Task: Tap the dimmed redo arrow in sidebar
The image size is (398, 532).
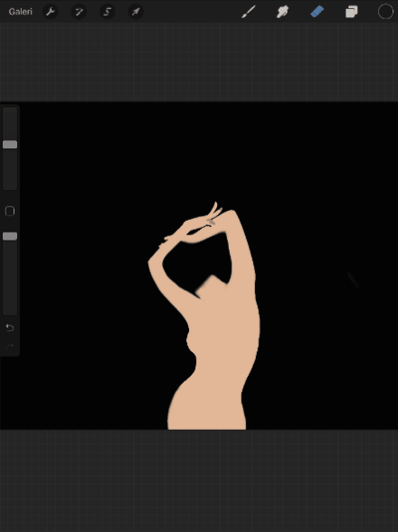Action: coord(10,347)
